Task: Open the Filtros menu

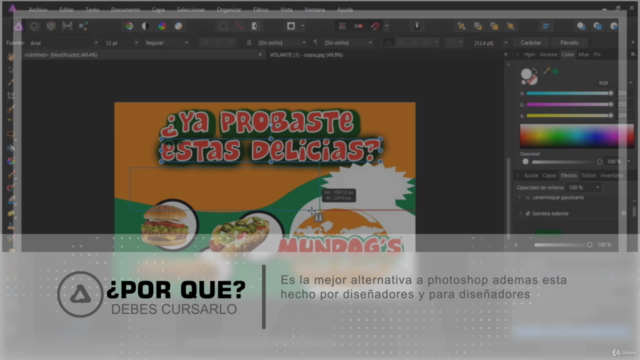Action: point(261,9)
